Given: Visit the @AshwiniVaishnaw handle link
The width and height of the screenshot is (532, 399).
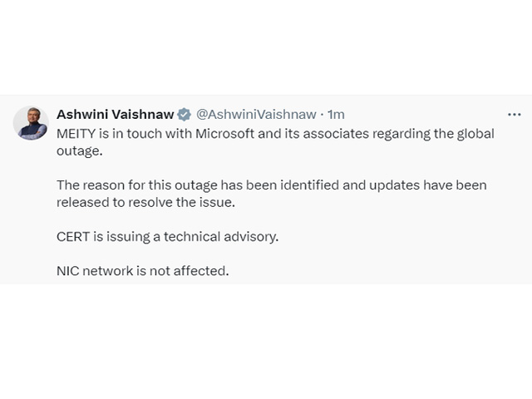Looking at the screenshot, I should coord(256,115).
